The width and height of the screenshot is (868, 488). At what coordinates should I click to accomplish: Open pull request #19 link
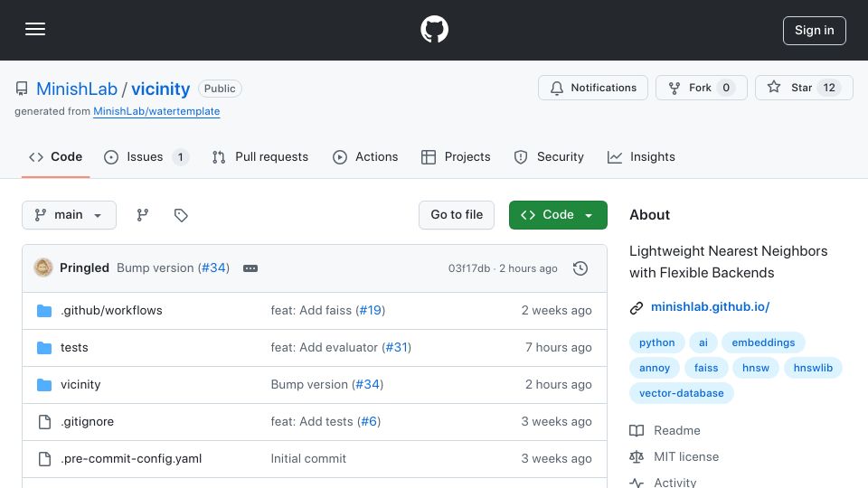371,310
